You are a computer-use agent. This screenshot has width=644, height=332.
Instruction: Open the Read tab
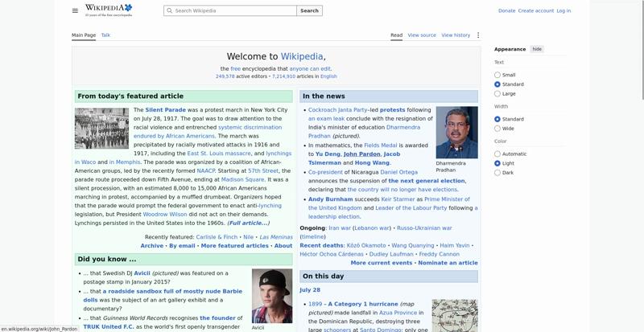tap(396, 35)
